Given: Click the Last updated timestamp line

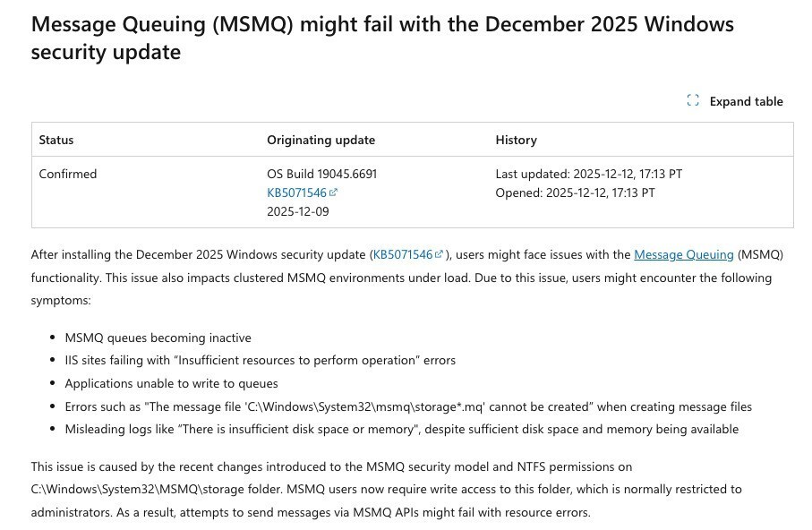Looking at the screenshot, I should point(588,174).
